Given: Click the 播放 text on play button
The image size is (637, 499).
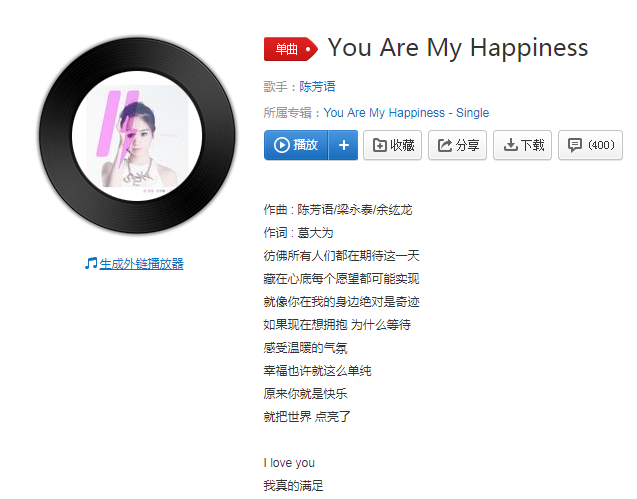Looking at the screenshot, I should point(306,145).
